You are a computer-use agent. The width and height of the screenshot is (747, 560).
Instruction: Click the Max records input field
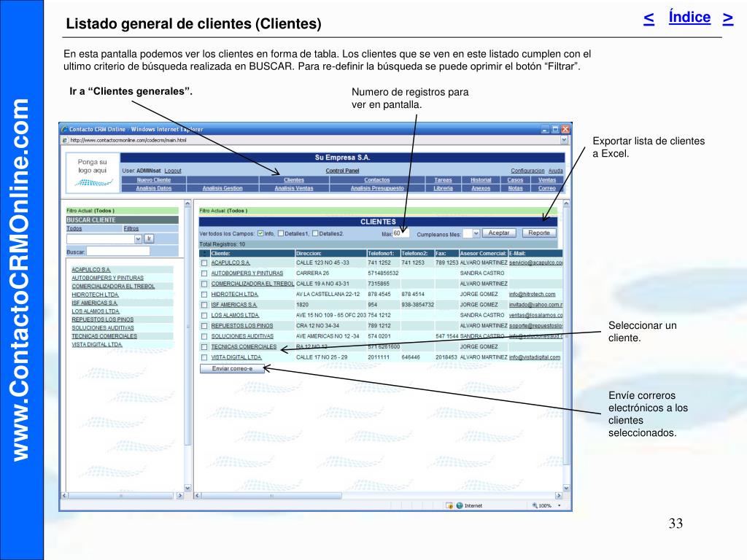pos(400,233)
